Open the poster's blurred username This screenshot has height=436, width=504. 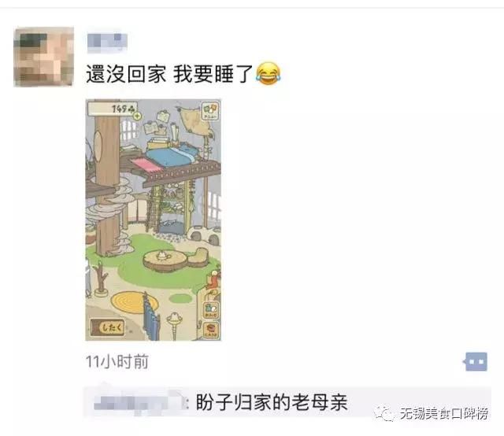tap(107, 42)
